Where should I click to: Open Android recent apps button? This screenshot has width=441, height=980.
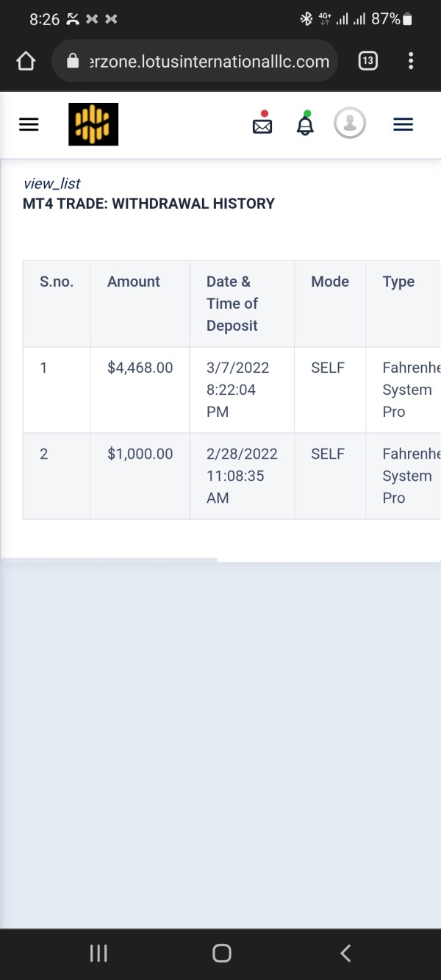(98, 954)
